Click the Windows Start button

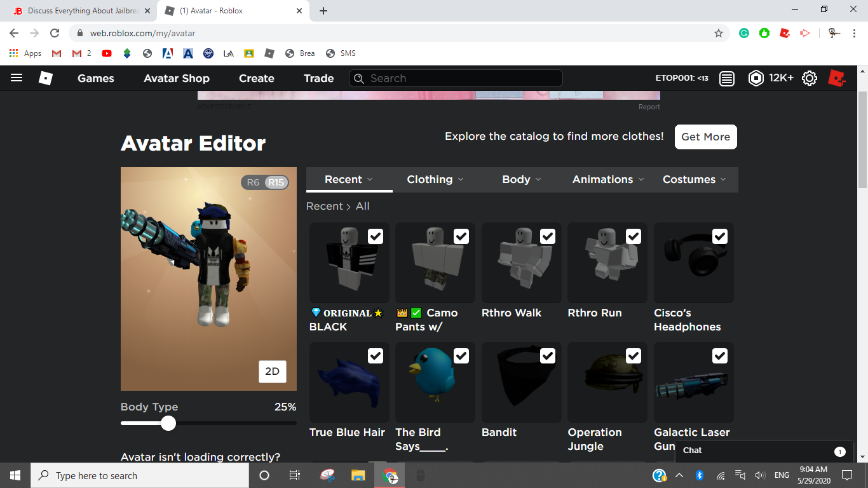(x=15, y=475)
